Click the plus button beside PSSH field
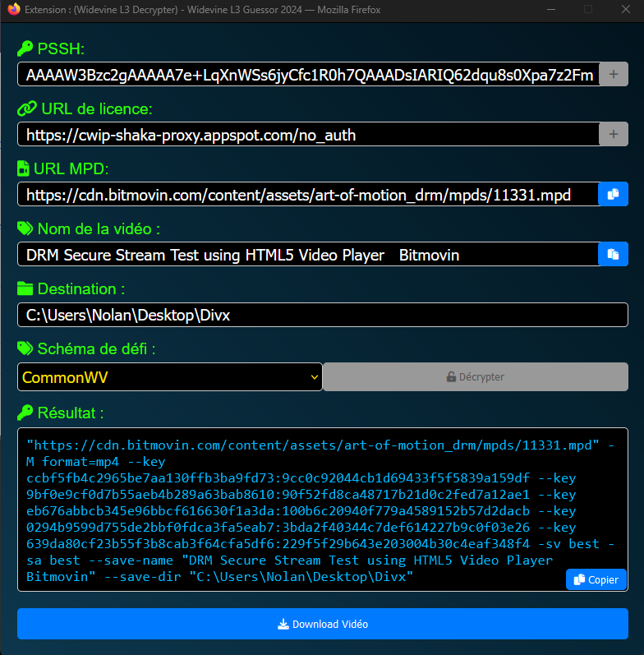Screen dimensions: 644x655 click(x=613, y=74)
